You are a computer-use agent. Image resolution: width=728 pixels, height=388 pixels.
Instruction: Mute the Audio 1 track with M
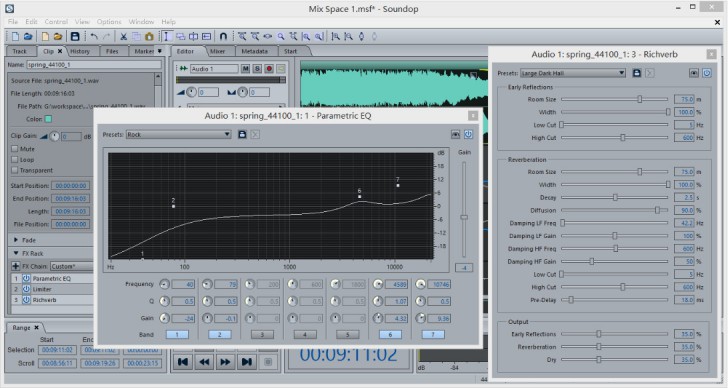[x=246, y=69]
